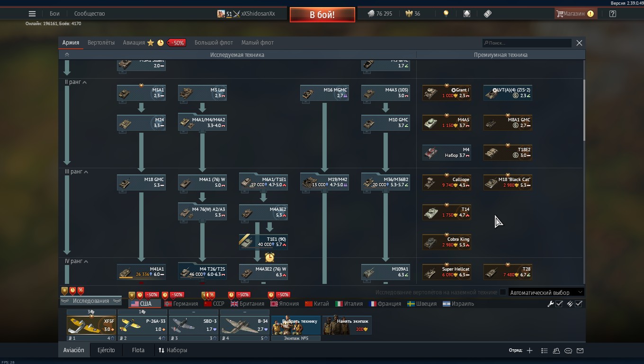Select the B-34 bomber crew slot
644x364 pixels.
(x=245, y=325)
